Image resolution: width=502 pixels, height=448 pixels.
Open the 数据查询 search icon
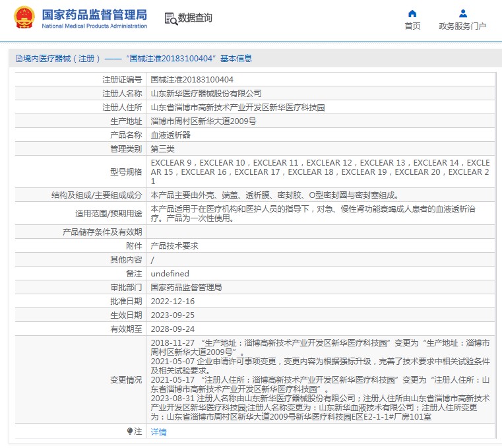coord(171,18)
